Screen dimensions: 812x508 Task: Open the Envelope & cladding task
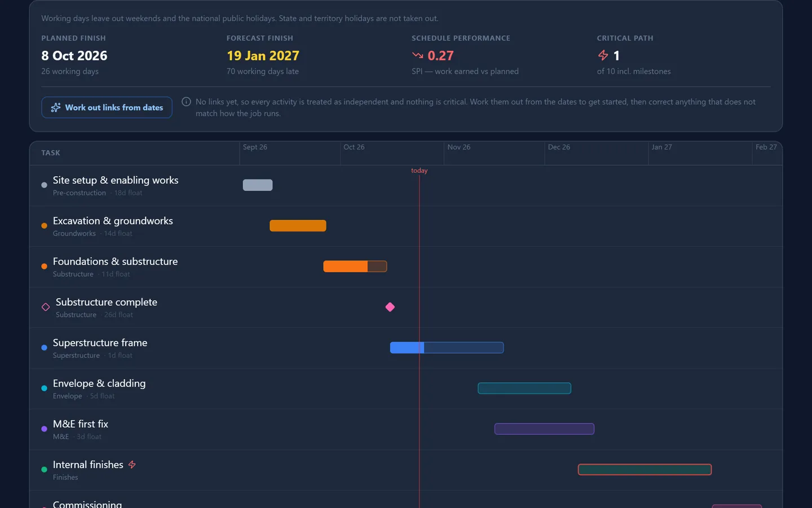coord(99,383)
